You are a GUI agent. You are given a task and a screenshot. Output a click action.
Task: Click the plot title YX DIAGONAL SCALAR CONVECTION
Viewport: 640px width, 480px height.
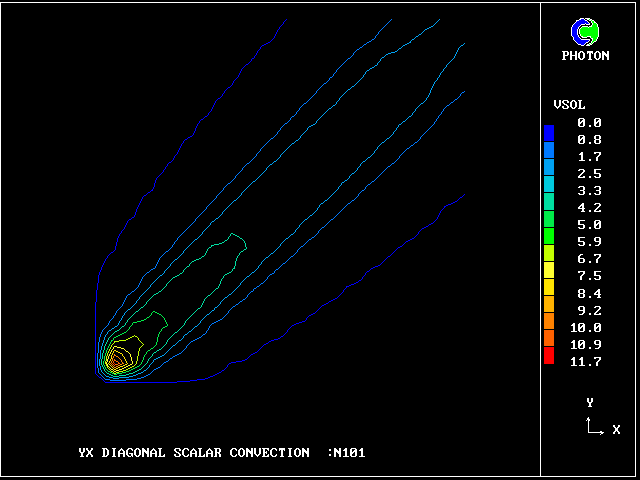tap(193, 453)
